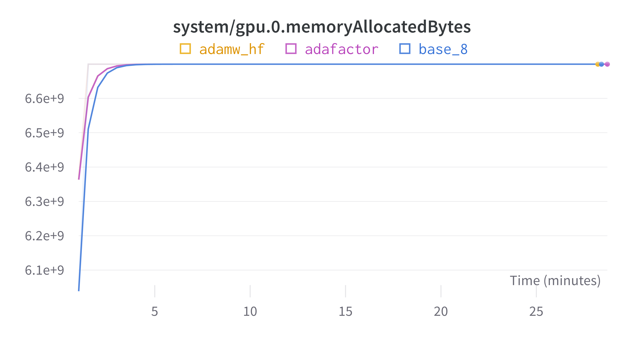Click the Time (minutes) axis title

555,281
